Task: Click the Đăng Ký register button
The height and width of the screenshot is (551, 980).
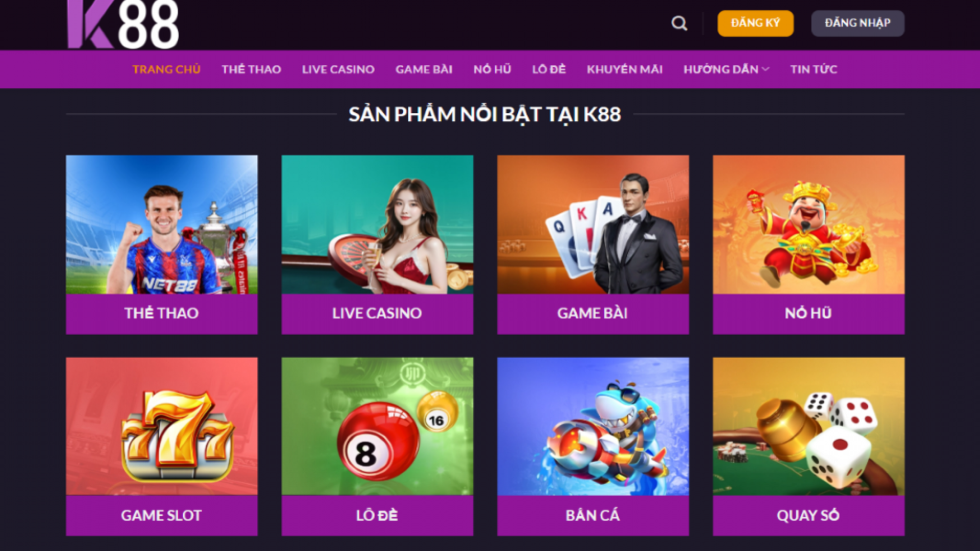Action: pos(755,23)
